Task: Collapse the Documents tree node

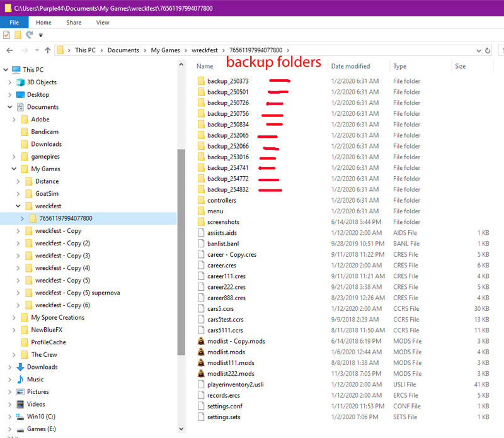Action: (9, 107)
